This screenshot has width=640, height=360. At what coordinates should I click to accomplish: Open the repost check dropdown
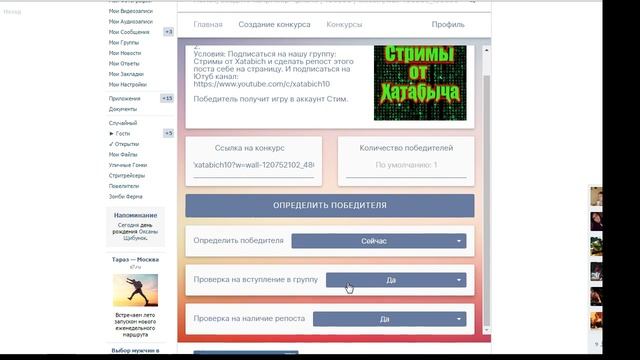[389, 319]
